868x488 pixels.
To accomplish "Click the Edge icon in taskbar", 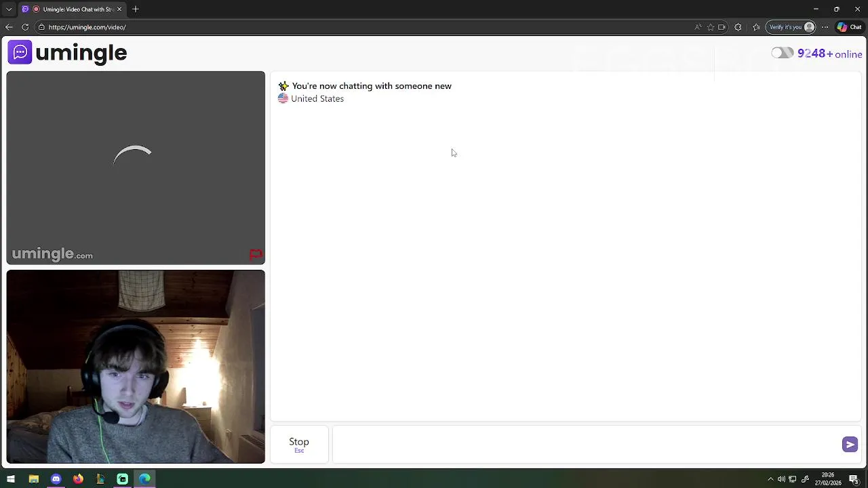I will [x=145, y=479].
